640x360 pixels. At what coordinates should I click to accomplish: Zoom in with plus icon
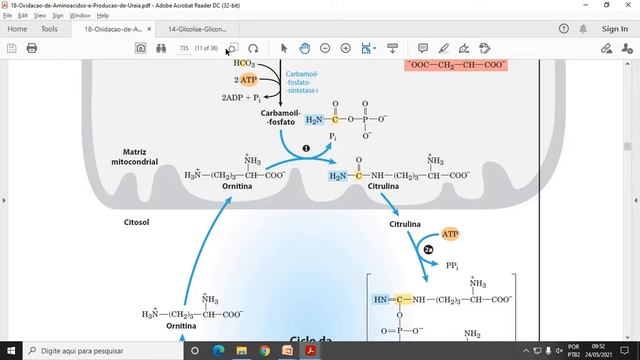click(x=346, y=48)
